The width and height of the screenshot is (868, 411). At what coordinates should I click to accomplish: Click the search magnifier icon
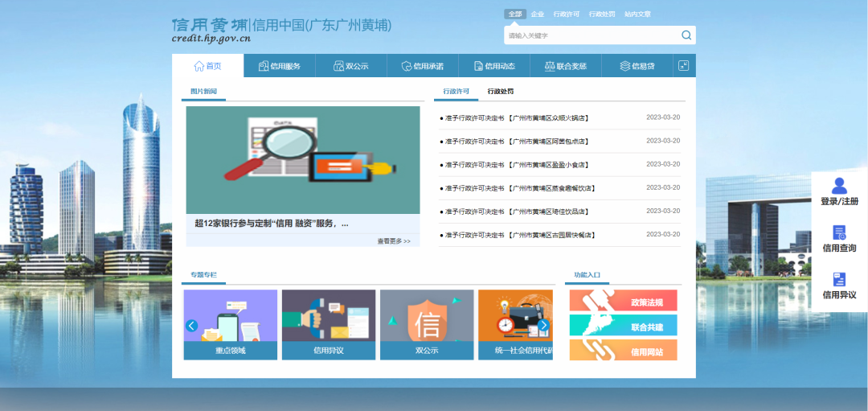[686, 35]
